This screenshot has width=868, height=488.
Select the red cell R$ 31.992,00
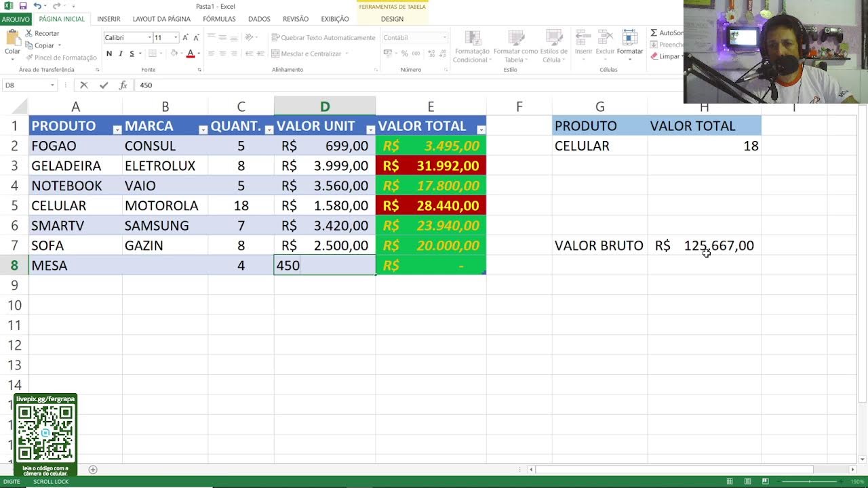[431, 166]
